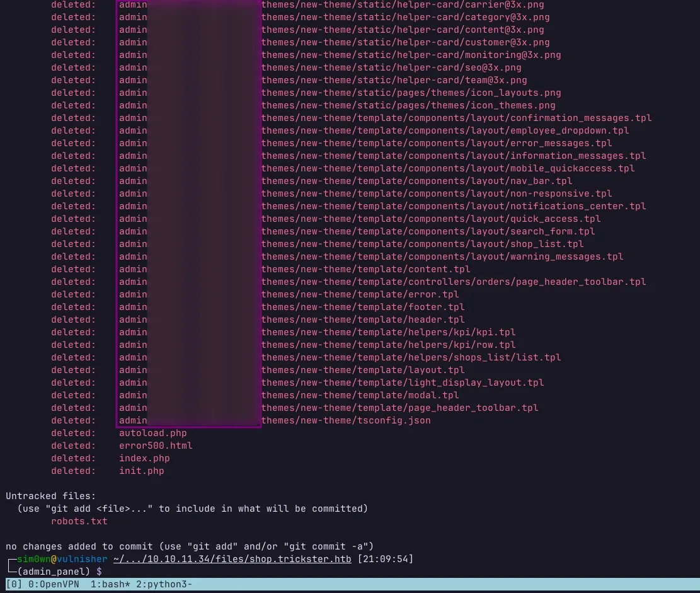Click the customer@3x.png path
Screen dimensions: 700x593
coord(405,42)
